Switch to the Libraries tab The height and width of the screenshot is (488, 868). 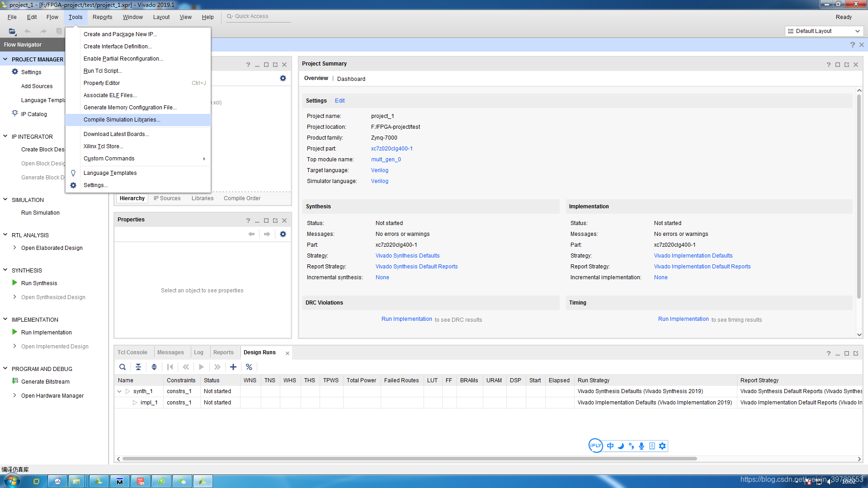pyautogui.click(x=202, y=198)
